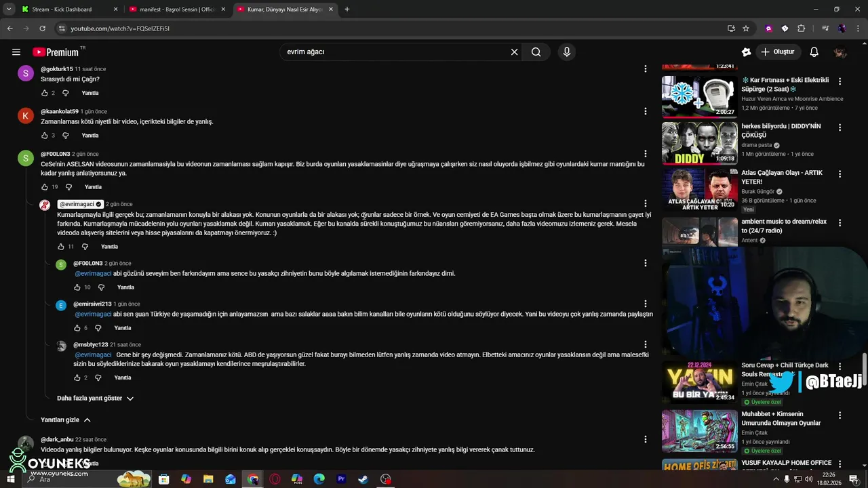
Task: Open options menu for @kaankolat59 comment
Action: (x=646, y=111)
